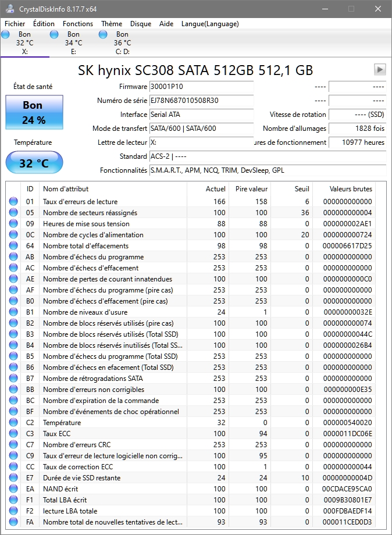Viewport: 392px width, 535px height.
Task: Click the Nom d'attribut column header
Action: (113, 189)
